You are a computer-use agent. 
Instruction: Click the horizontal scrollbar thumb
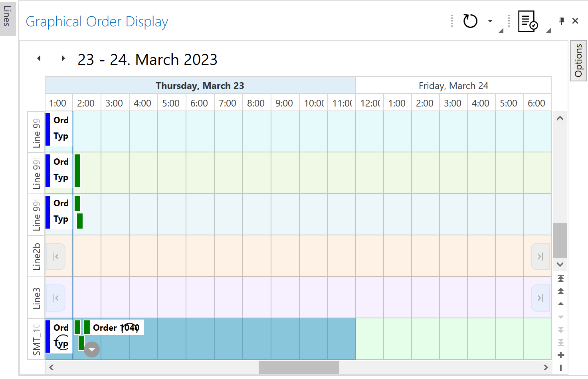(x=299, y=367)
